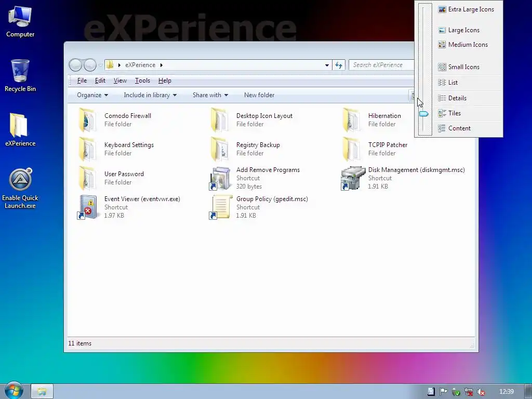The width and height of the screenshot is (532, 399).
Task: Expand the Include in library dropdown
Action: point(150,95)
